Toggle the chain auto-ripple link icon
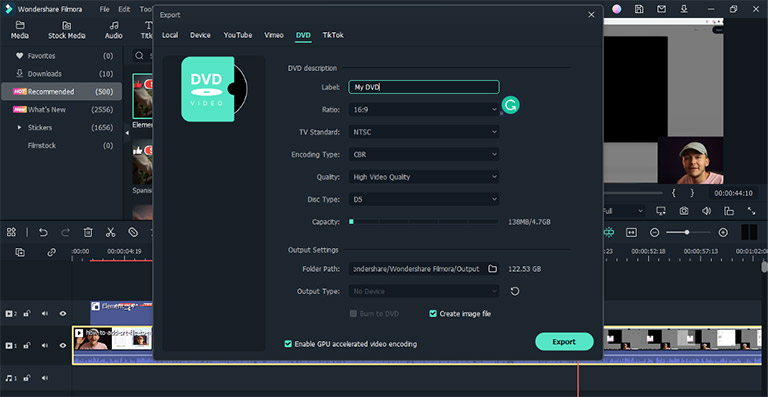This screenshot has width=768, height=397. (x=51, y=253)
